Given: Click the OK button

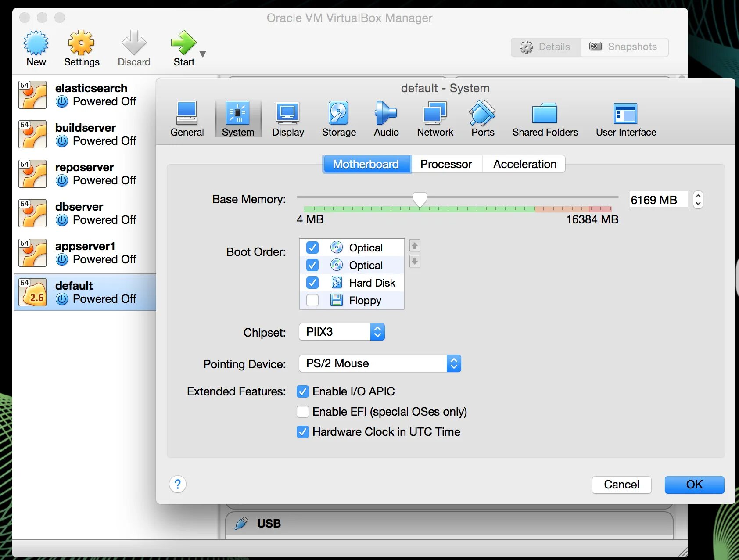Looking at the screenshot, I should pyautogui.click(x=694, y=485).
